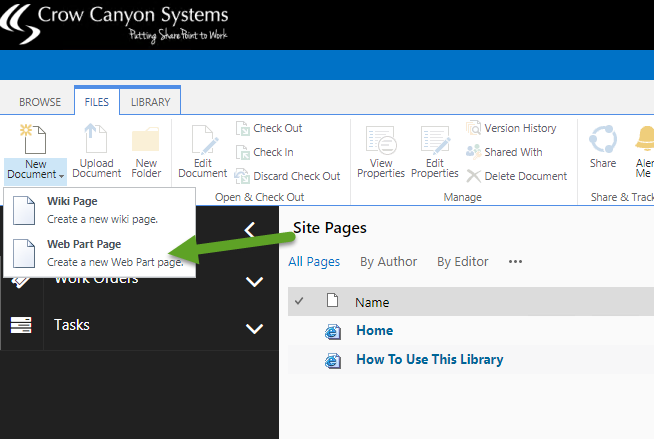Click Discard Check Out
The width and height of the screenshot is (654, 439).
click(288, 176)
